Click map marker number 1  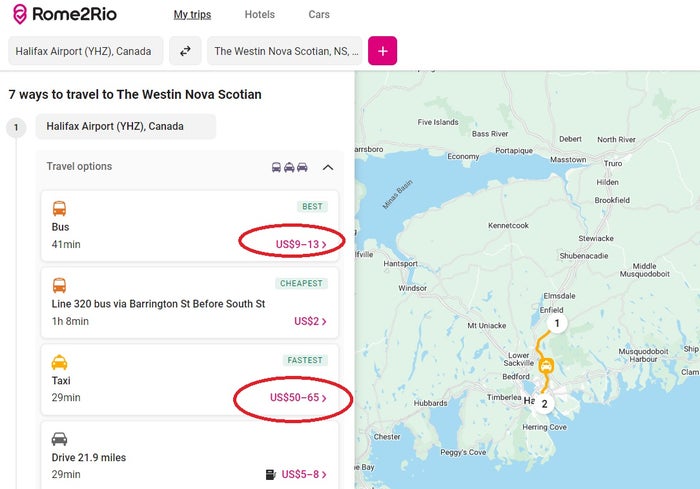click(557, 323)
